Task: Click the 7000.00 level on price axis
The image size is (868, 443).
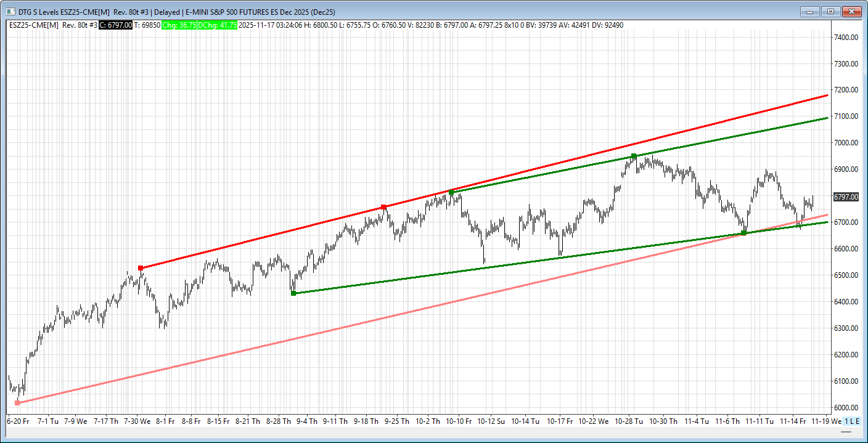Action: point(846,143)
